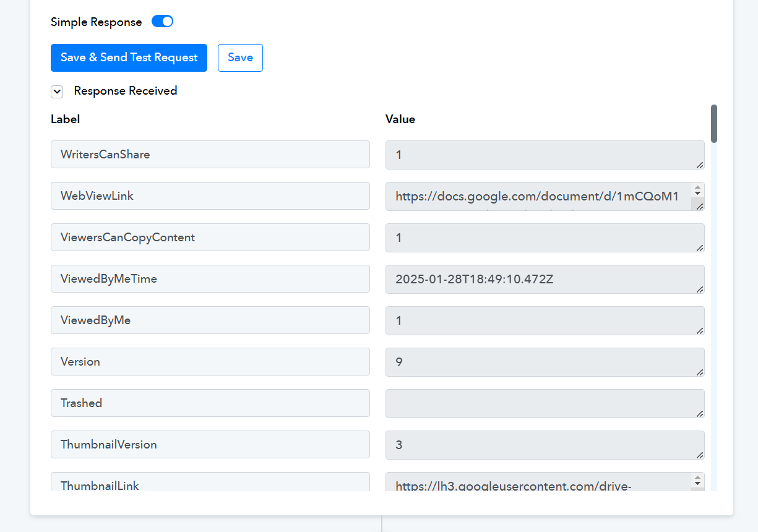This screenshot has height=532, width=758.
Task: Click up arrow in WebViewLink value box
Action: coord(698,189)
